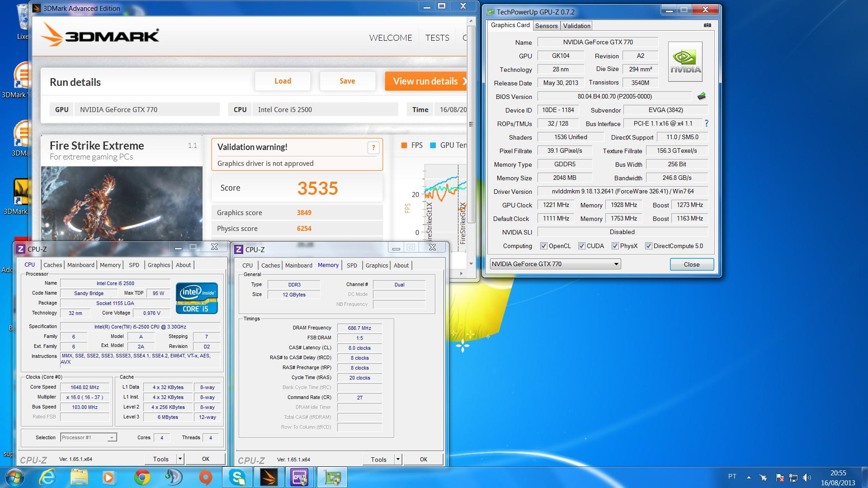This screenshot has height=488, width=868.
Task: Click the blue GPU Temperature legend swatch
Action: pyautogui.click(x=433, y=145)
